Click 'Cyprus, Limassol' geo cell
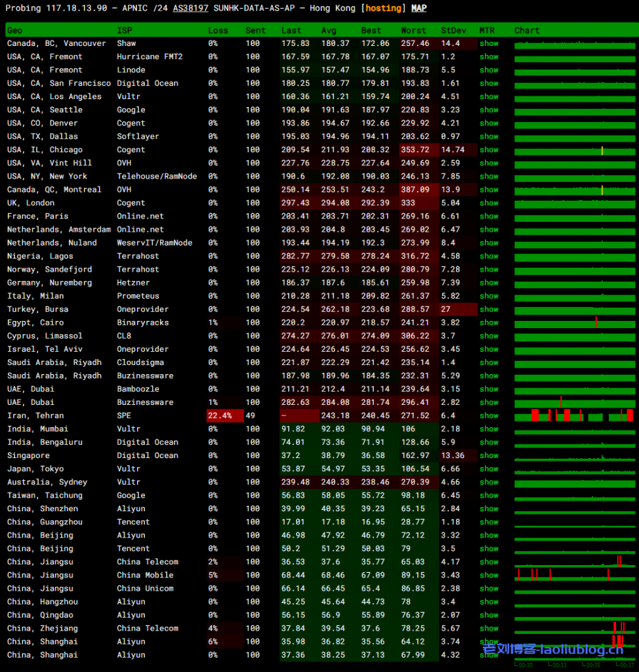The height and width of the screenshot is (672, 639). 45,335
